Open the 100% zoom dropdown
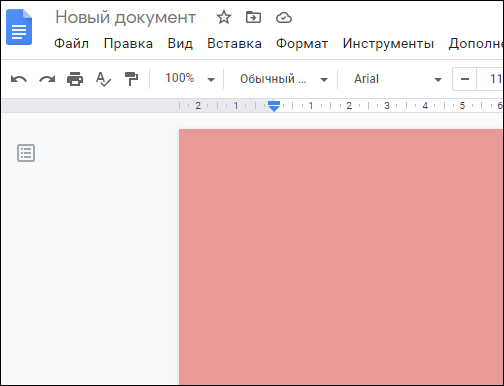This screenshot has width=504, height=386. pyautogui.click(x=190, y=79)
